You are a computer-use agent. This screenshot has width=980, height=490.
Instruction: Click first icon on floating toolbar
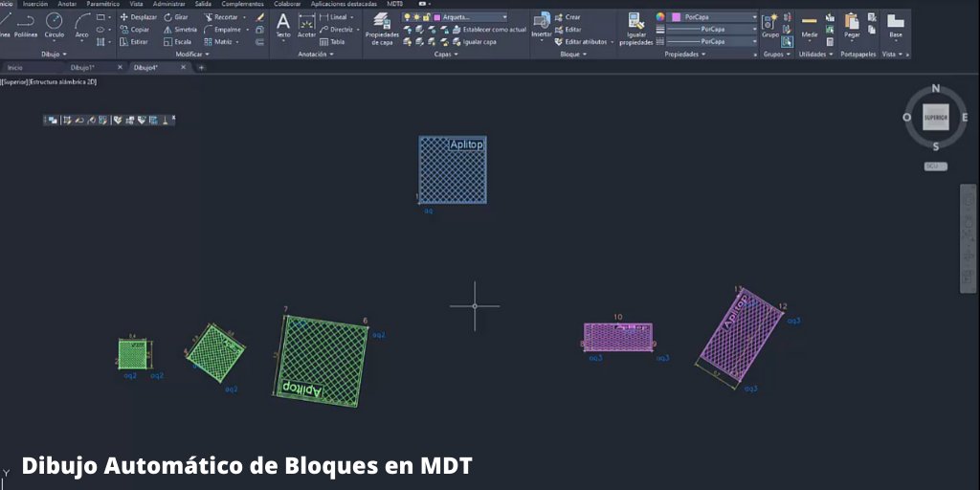coord(53,120)
